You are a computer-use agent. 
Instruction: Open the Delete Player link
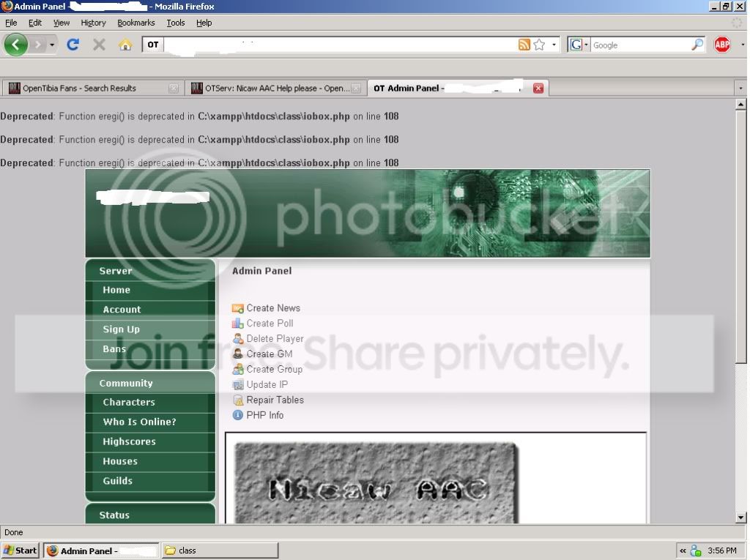click(x=275, y=339)
